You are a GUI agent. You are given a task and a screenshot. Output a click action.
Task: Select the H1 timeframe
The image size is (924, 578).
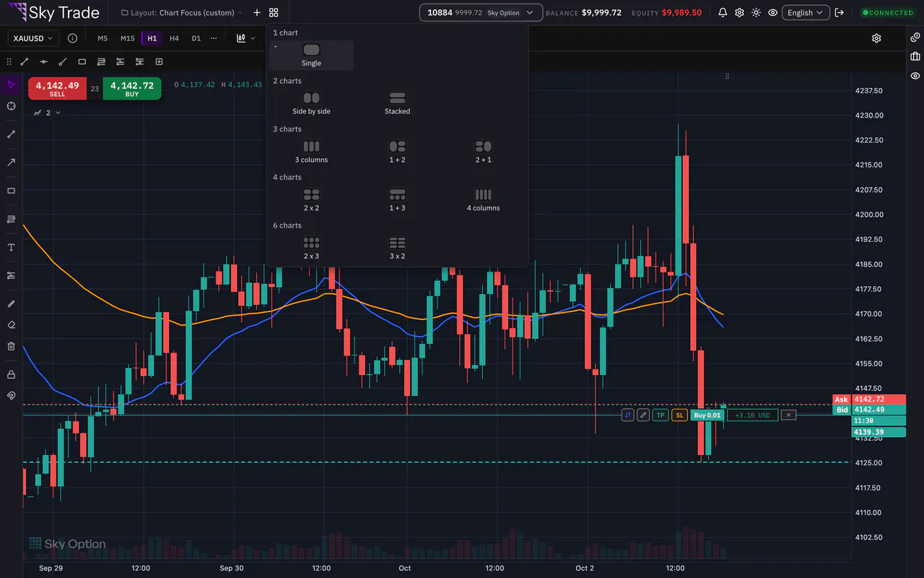click(152, 38)
